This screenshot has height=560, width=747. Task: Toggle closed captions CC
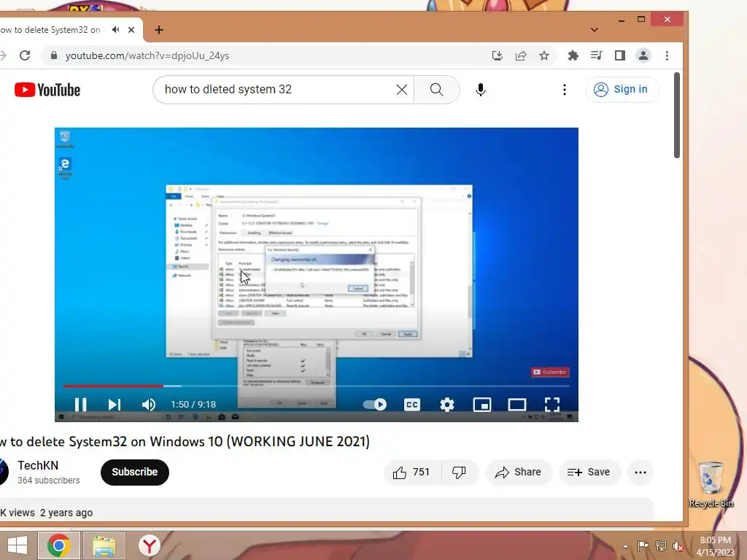click(412, 404)
